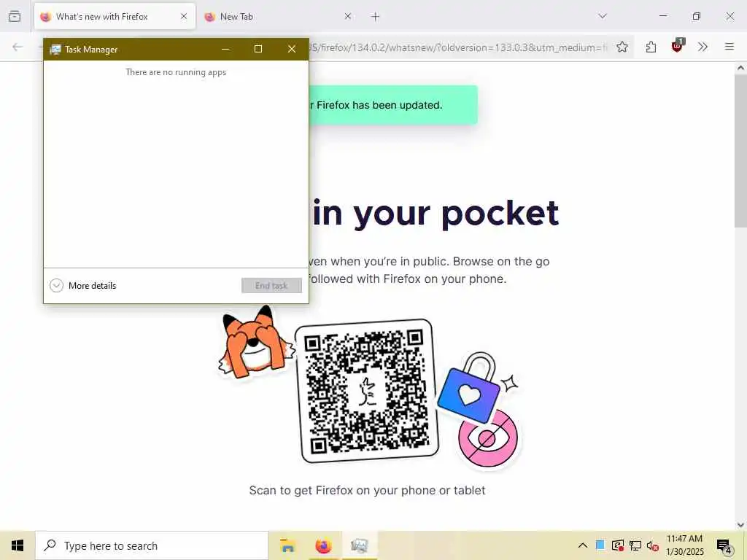Click the vertical scrollbar thumb
This screenshot has height=560, width=747.
(740, 152)
